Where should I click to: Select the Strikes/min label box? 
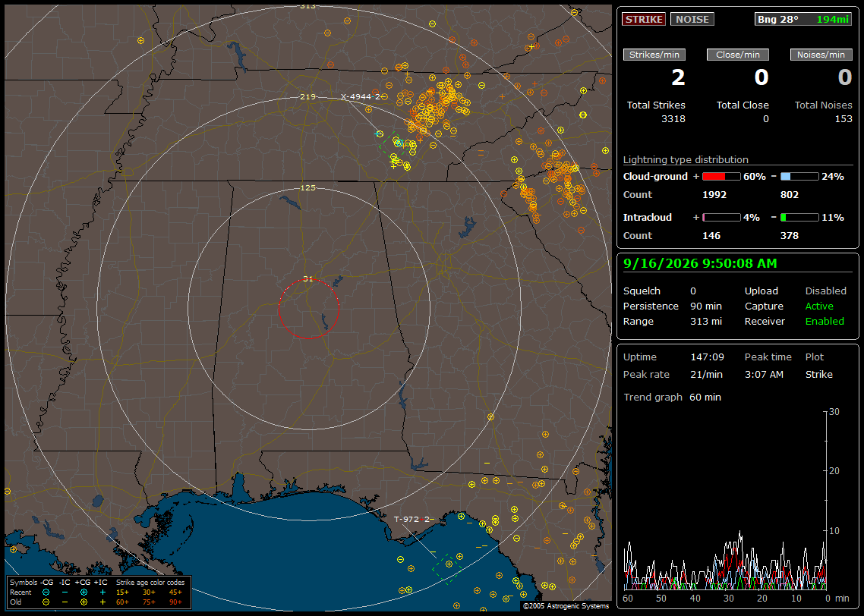[x=654, y=55]
